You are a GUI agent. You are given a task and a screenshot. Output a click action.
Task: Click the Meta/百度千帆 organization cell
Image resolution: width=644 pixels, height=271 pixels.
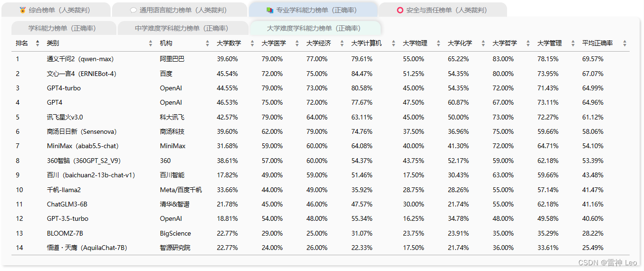point(181,190)
